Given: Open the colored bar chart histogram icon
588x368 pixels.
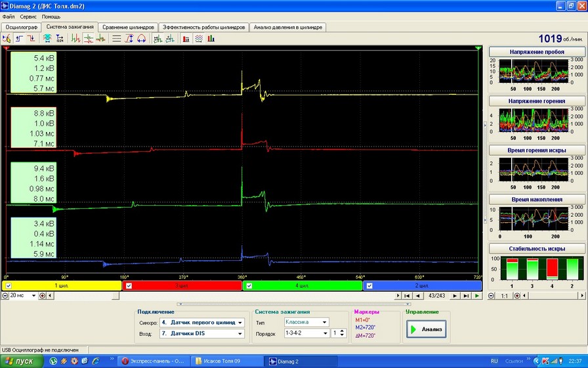Looking at the screenshot, I should coord(211,38).
